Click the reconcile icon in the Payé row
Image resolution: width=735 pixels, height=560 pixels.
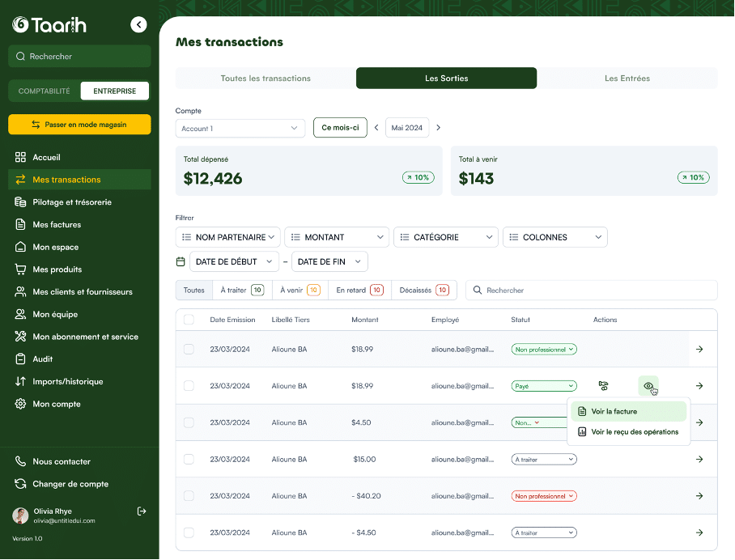tap(603, 386)
